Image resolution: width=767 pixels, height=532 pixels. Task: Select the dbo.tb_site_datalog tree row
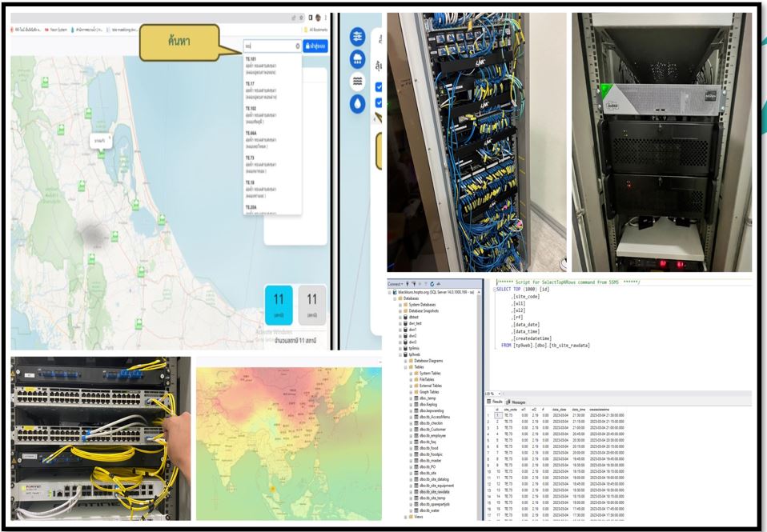pos(431,479)
